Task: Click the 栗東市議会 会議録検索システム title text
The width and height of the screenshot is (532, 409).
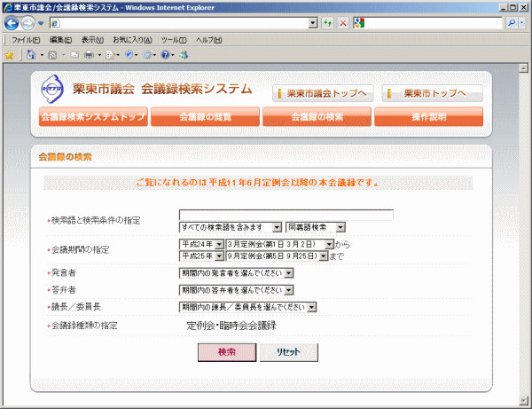Action: 162,89
